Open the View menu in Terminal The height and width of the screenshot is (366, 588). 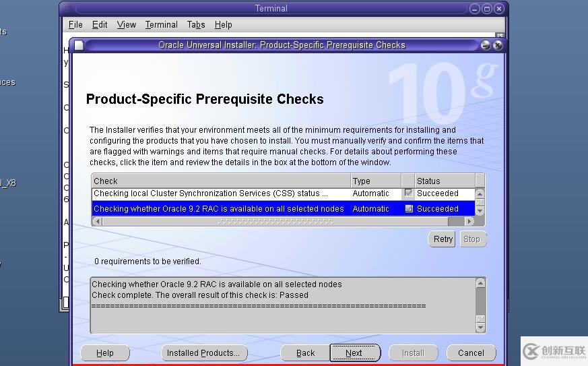point(127,25)
